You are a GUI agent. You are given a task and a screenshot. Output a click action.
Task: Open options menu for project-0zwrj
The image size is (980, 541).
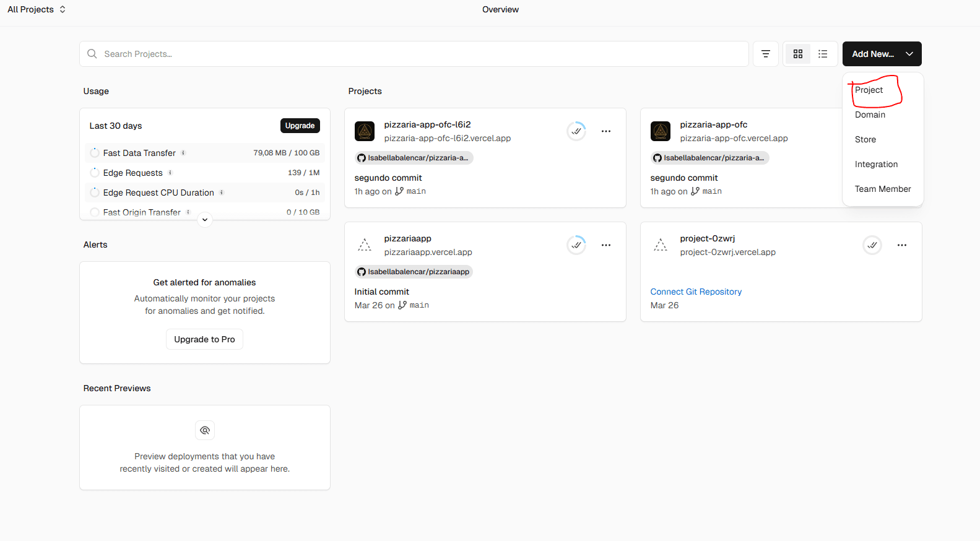pos(901,245)
